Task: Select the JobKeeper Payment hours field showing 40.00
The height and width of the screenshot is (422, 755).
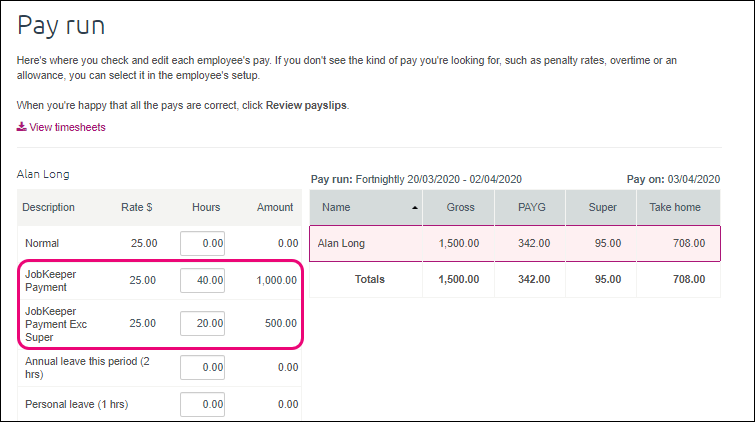Action: coord(202,281)
